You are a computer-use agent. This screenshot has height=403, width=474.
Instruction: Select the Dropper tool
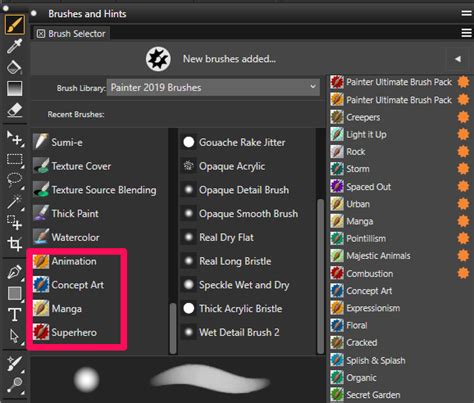[x=14, y=46]
